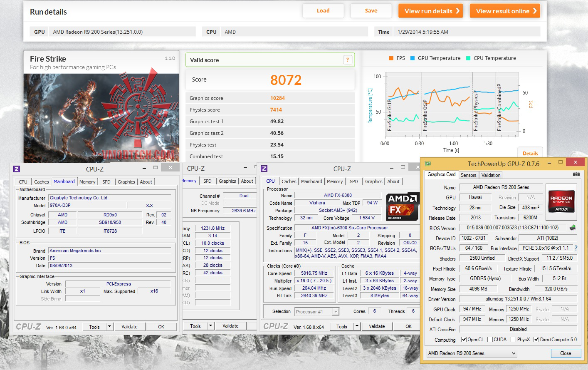Click the BIOS save chip icon in GPU-Z

573,228
